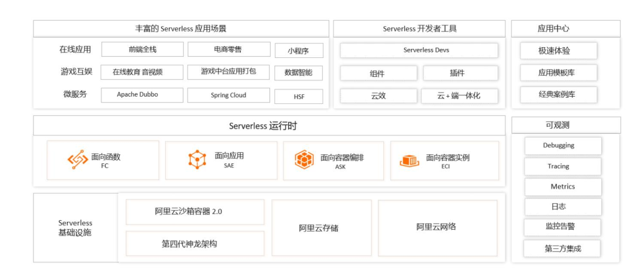The height and width of the screenshot is (269, 644).
Task: Click the Serverless 开发者工具 header
Action: [419, 29]
